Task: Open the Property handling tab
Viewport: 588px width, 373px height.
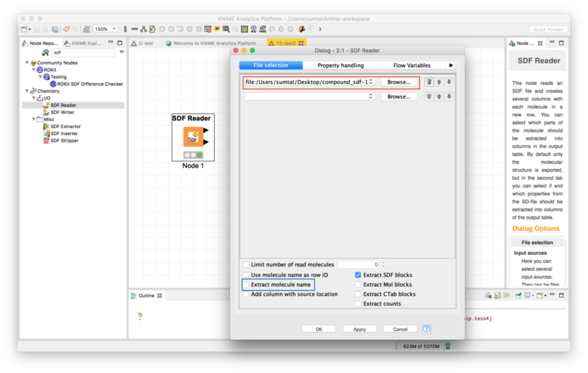Action: click(341, 65)
